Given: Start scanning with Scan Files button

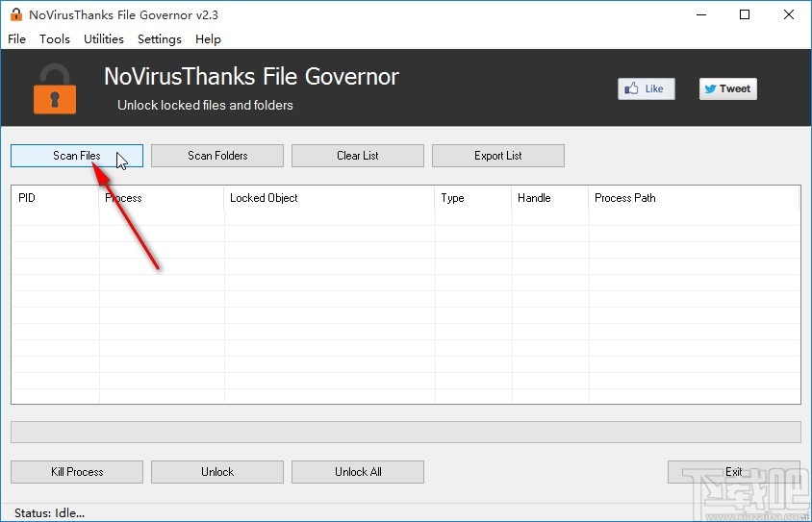Looking at the screenshot, I should click(77, 156).
